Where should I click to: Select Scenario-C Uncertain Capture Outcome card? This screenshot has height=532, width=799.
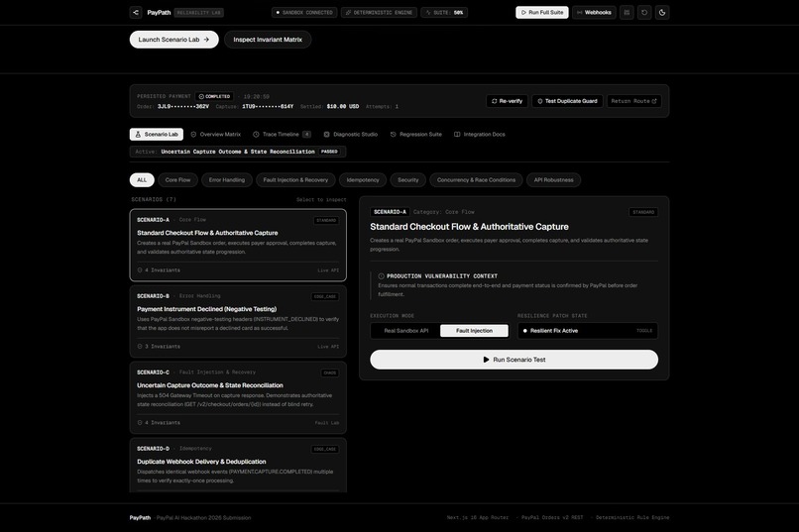[x=238, y=397]
